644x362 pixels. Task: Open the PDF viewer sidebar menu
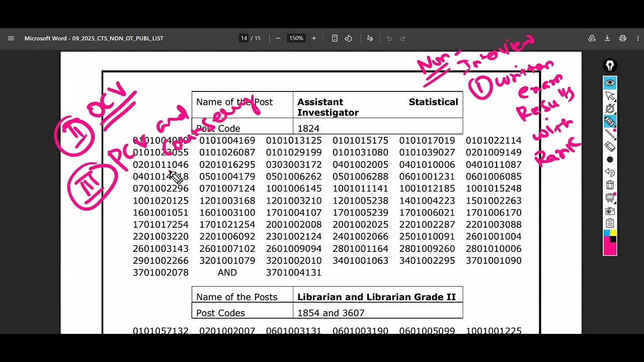[x=11, y=38]
